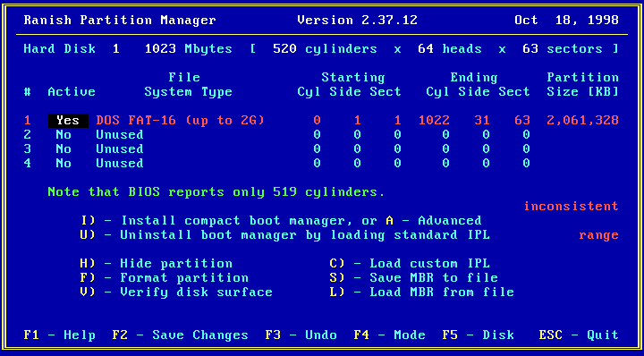
Task: Click the '1023 Mbytes' disk size
Action: click(x=189, y=49)
